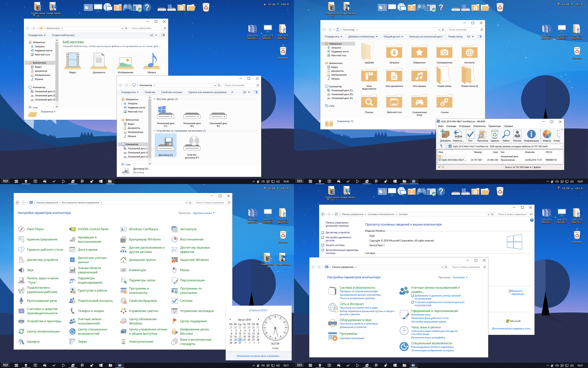
Task: Open Брандмауэр Windows item
Action: tap(141, 239)
